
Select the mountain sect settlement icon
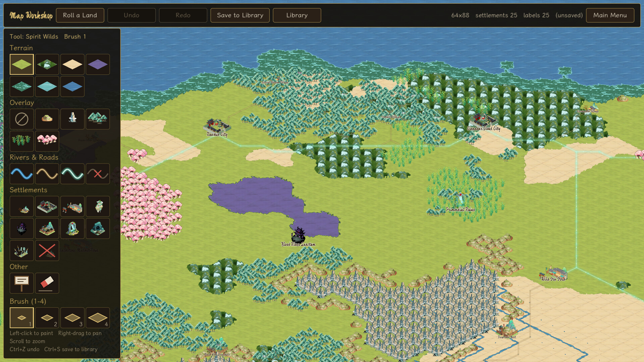[x=47, y=228]
